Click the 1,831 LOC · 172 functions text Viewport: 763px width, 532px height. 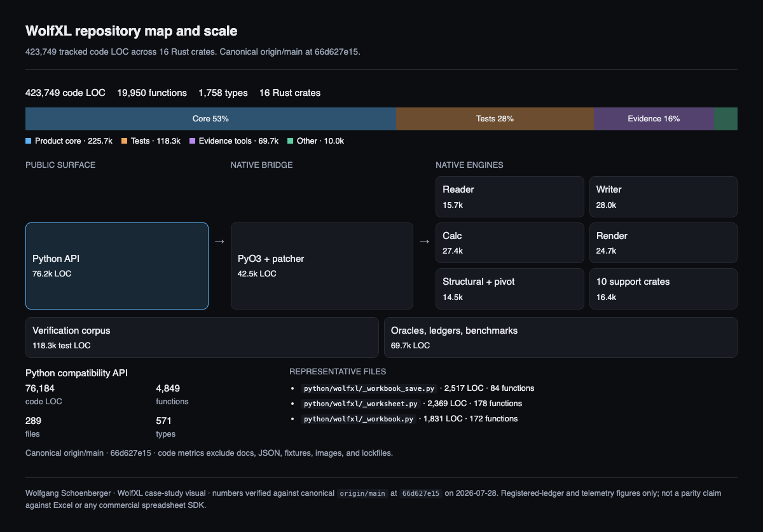coord(471,419)
